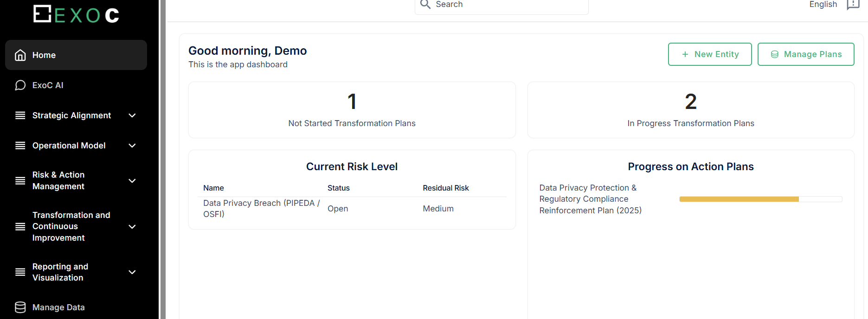868x319 pixels.
Task: Click the ExoC AI chat bubble icon
Action: point(20,85)
